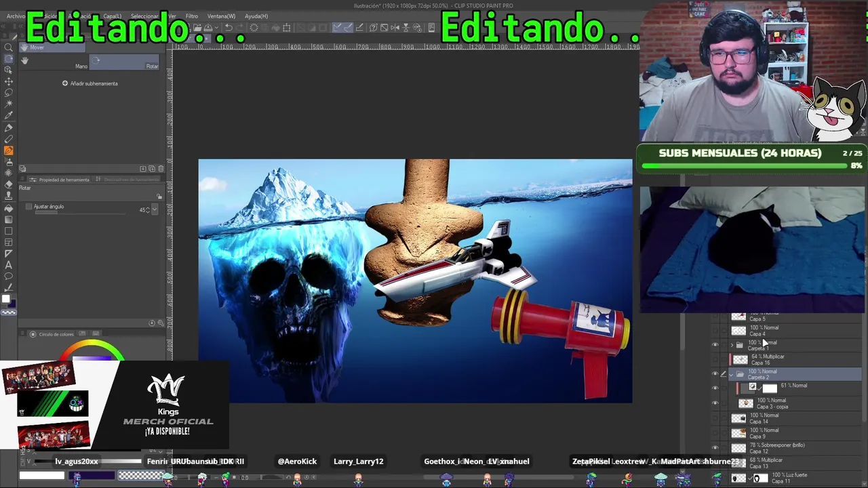
Task: Click the Capa 11 layer thumbnail
Action: 739,478
